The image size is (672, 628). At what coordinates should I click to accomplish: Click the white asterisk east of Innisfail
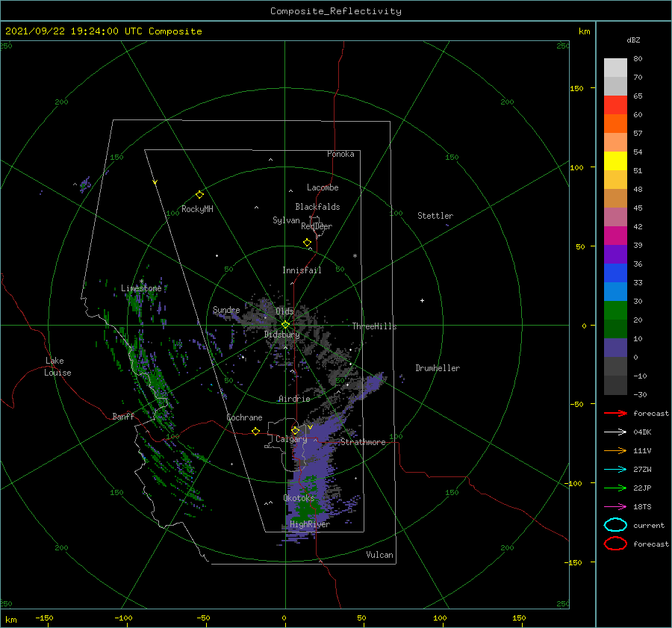(355, 256)
